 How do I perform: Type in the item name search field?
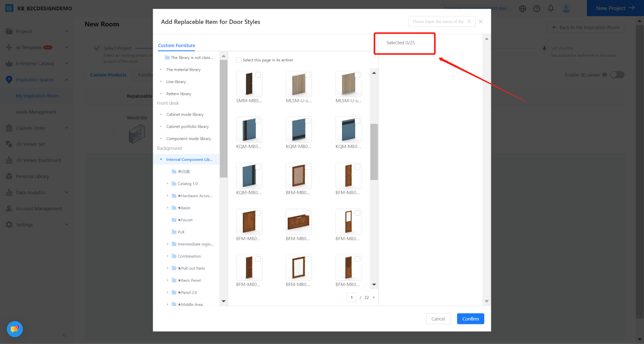pyautogui.click(x=438, y=22)
